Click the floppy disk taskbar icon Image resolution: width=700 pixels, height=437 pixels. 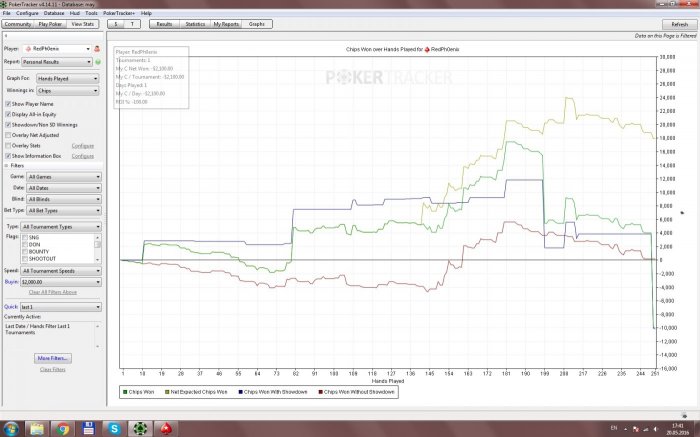pyautogui.click(x=88, y=429)
